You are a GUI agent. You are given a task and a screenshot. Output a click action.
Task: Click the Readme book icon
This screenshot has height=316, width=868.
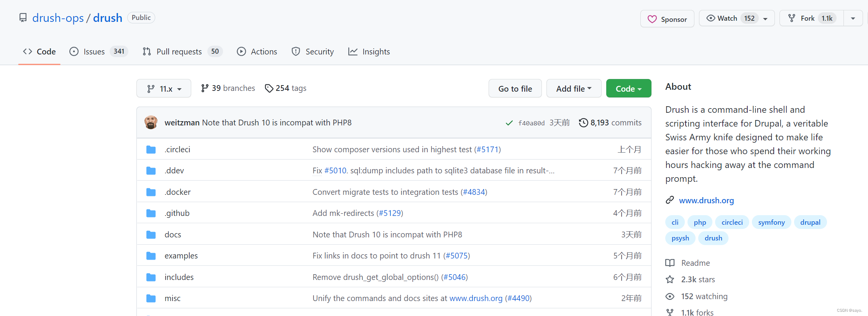tap(670, 263)
